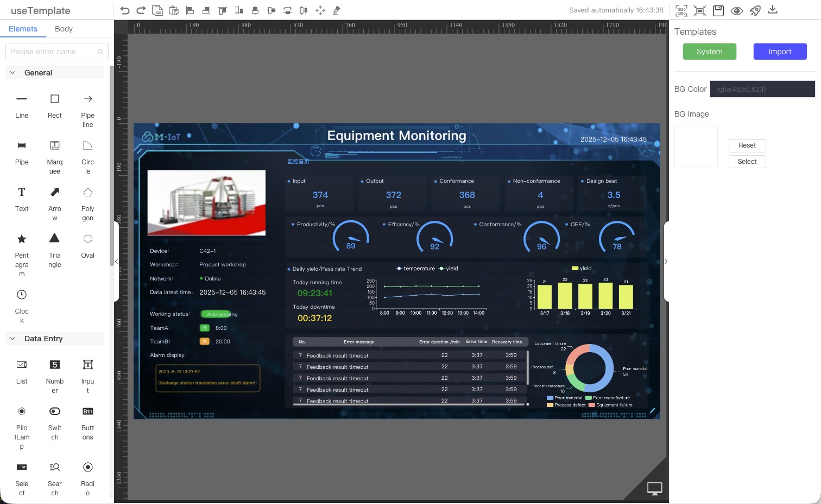Click the blue Import button
The height and width of the screenshot is (504, 821).
pyautogui.click(x=780, y=52)
